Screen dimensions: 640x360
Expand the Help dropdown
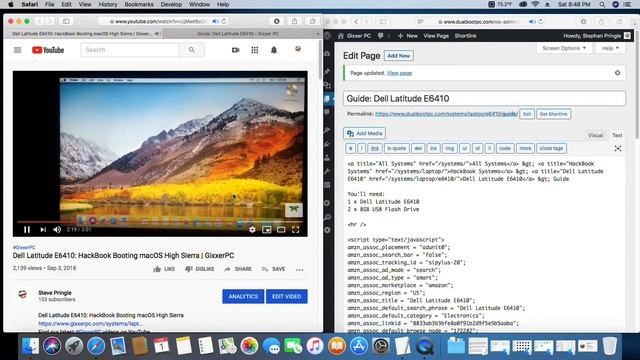[x=610, y=48]
